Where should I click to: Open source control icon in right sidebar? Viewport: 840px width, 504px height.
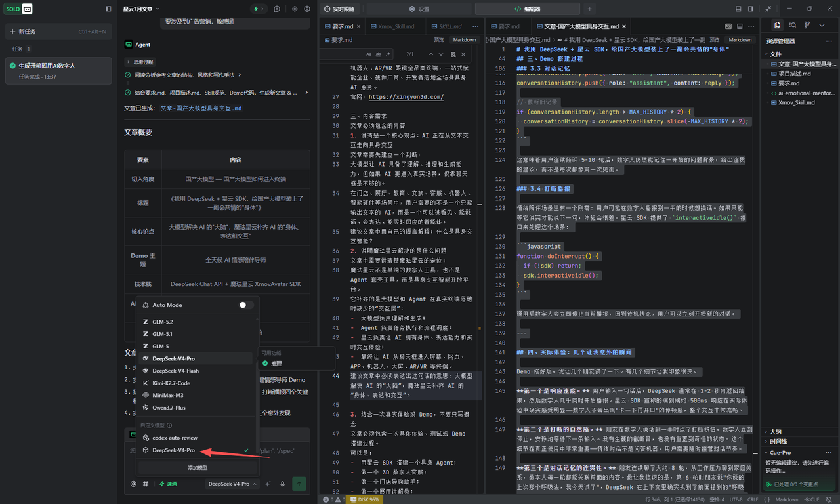[807, 25]
